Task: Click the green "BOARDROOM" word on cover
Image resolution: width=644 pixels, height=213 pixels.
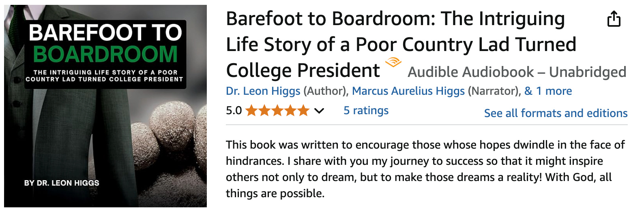Action: (x=105, y=54)
